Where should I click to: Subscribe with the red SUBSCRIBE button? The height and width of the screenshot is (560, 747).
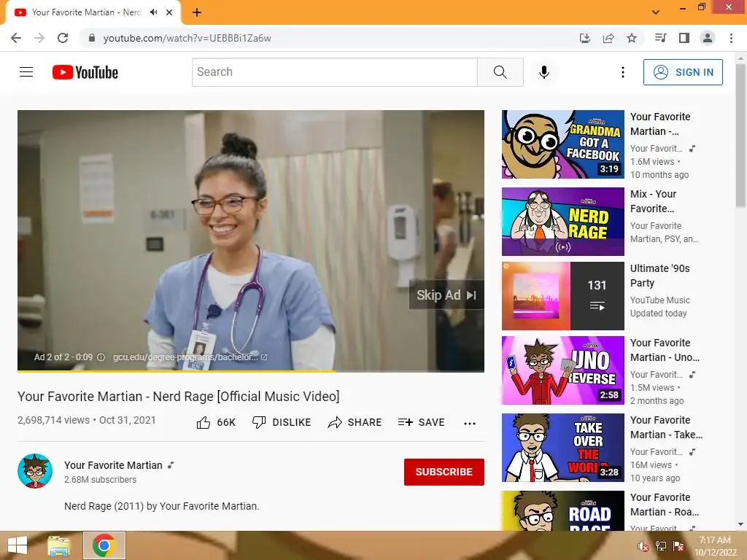click(444, 472)
